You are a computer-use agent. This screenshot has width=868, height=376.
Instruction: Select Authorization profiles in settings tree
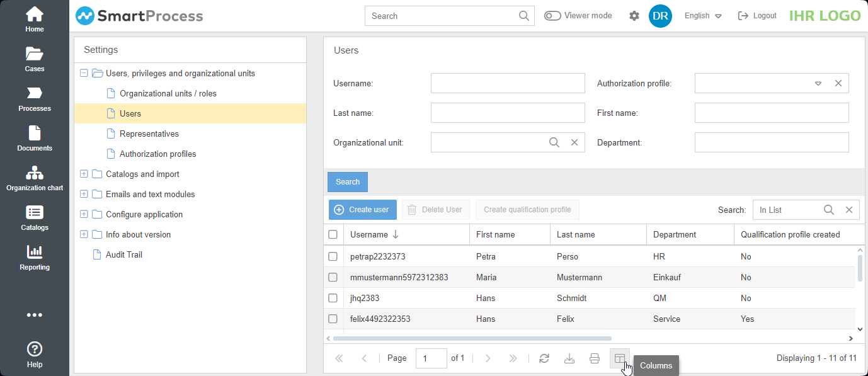click(157, 154)
